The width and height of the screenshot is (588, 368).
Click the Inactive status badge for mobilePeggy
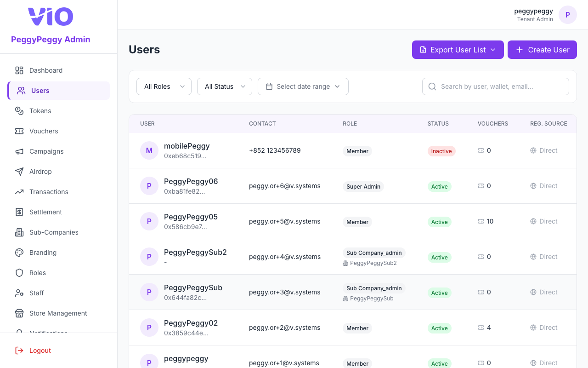pyautogui.click(x=441, y=151)
